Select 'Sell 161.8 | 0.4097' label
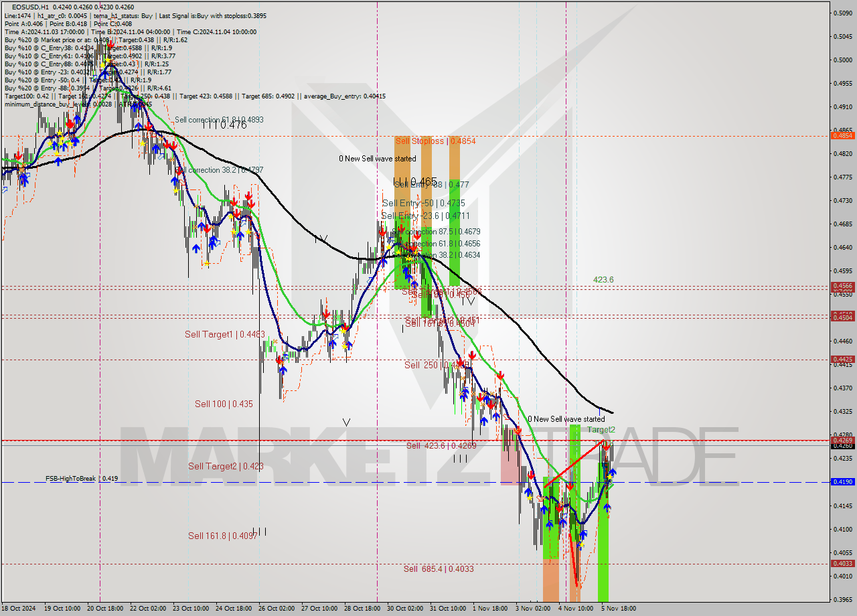This screenshot has height=616, width=857. coord(222,536)
